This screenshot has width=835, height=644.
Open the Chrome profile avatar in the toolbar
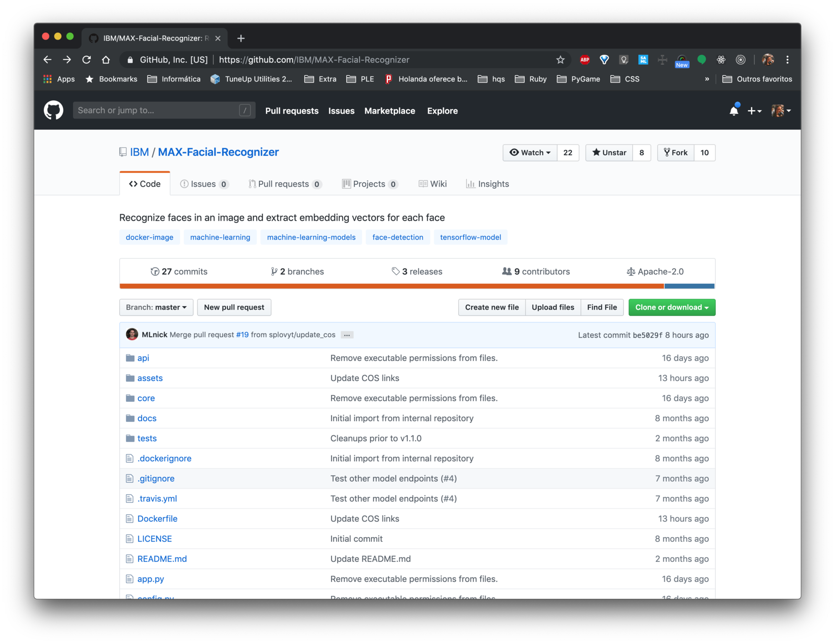[768, 60]
